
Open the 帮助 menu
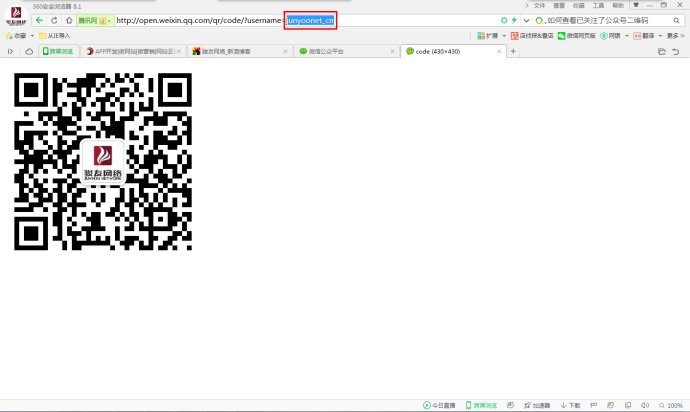click(618, 6)
